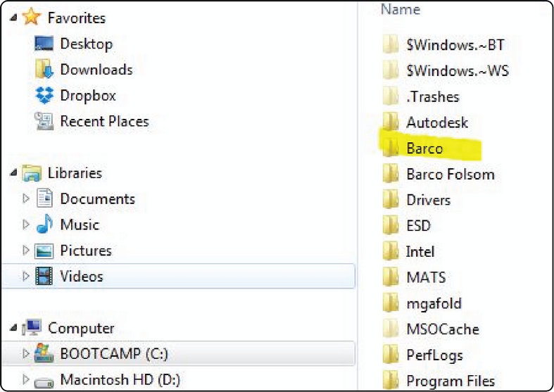Image resolution: width=554 pixels, height=392 pixels.
Task: Expand the Macintosh HD (D:) arrow
Action: coord(26,379)
